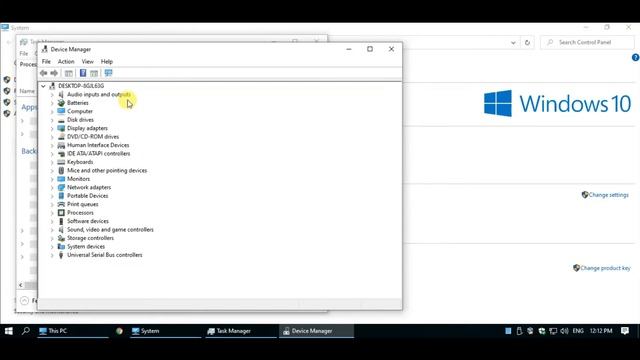The width and height of the screenshot is (640, 360).
Task: Collapse the DESKTOP-8GJL63G root node
Action: tap(43, 86)
